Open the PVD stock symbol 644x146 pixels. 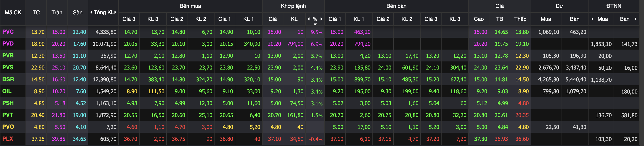coord(8,44)
